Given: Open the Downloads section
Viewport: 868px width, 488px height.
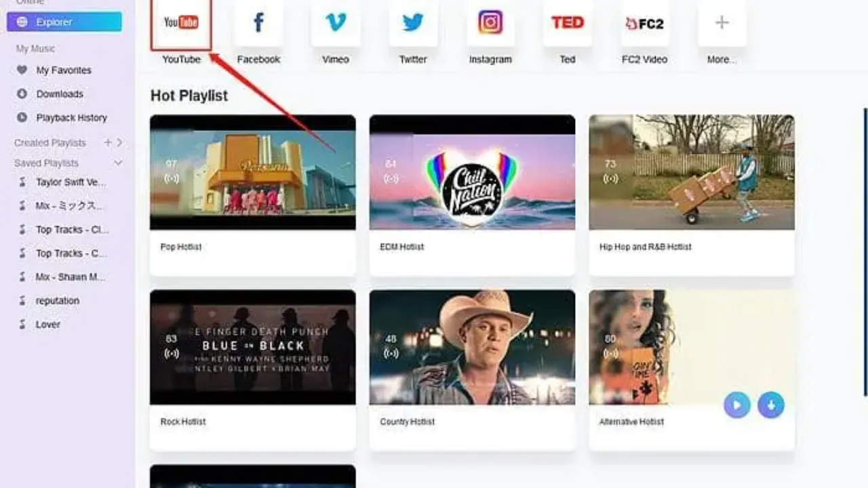Looking at the screenshot, I should click(60, 94).
